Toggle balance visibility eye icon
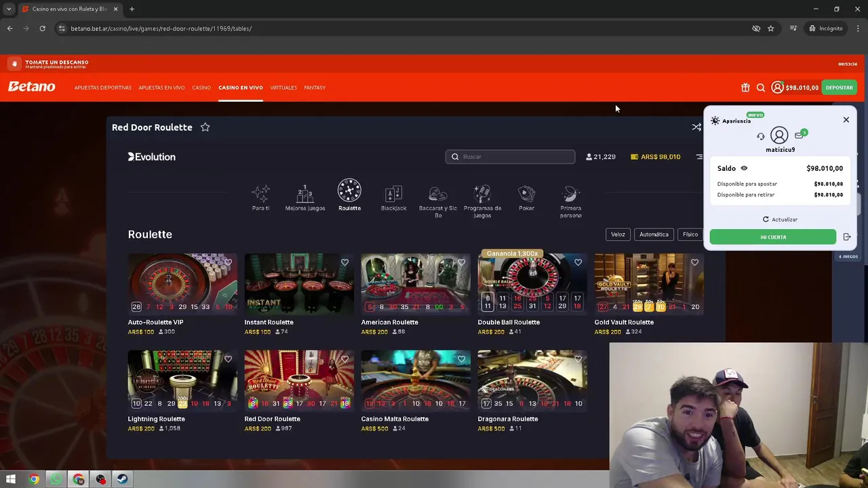 point(744,168)
